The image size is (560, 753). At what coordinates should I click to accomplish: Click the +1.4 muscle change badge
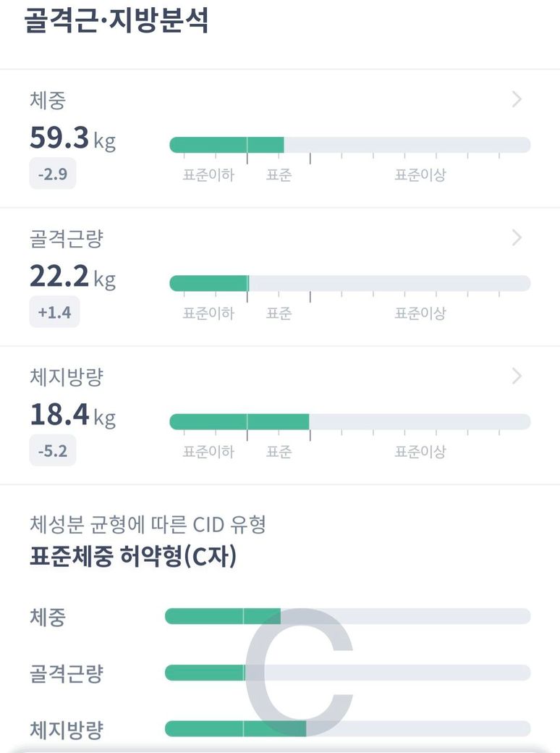point(54,312)
